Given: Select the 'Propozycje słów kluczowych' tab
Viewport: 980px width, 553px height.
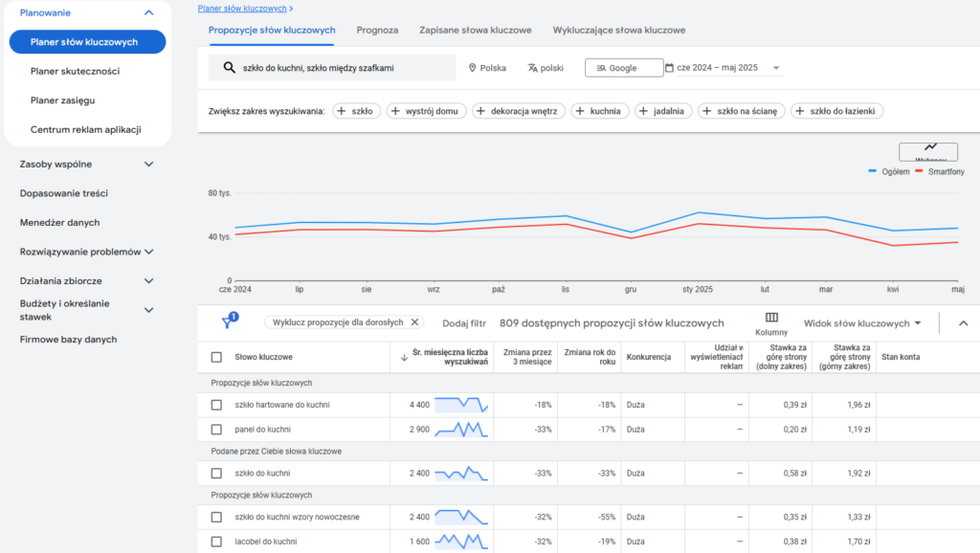Looking at the screenshot, I should 271,30.
